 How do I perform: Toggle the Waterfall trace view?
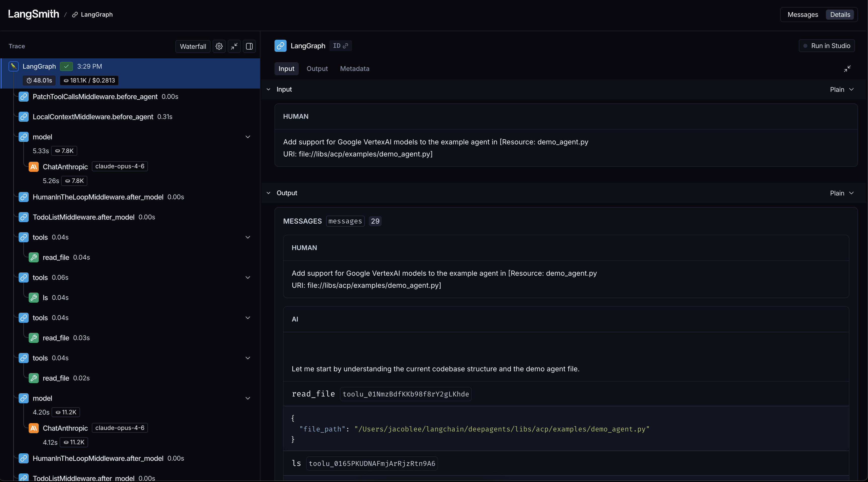tap(193, 46)
